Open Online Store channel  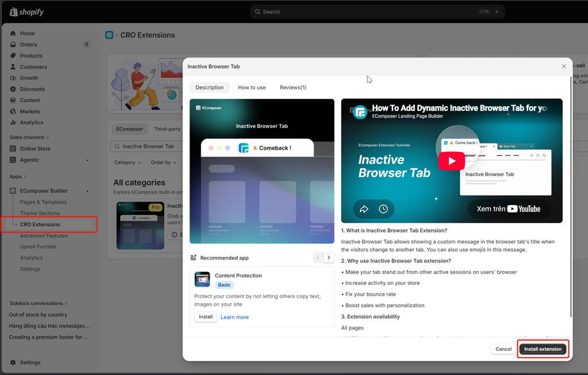[35, 149]
